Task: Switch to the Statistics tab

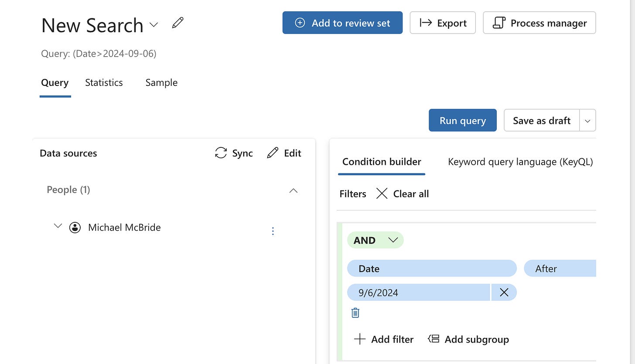Action: (104, 83)
